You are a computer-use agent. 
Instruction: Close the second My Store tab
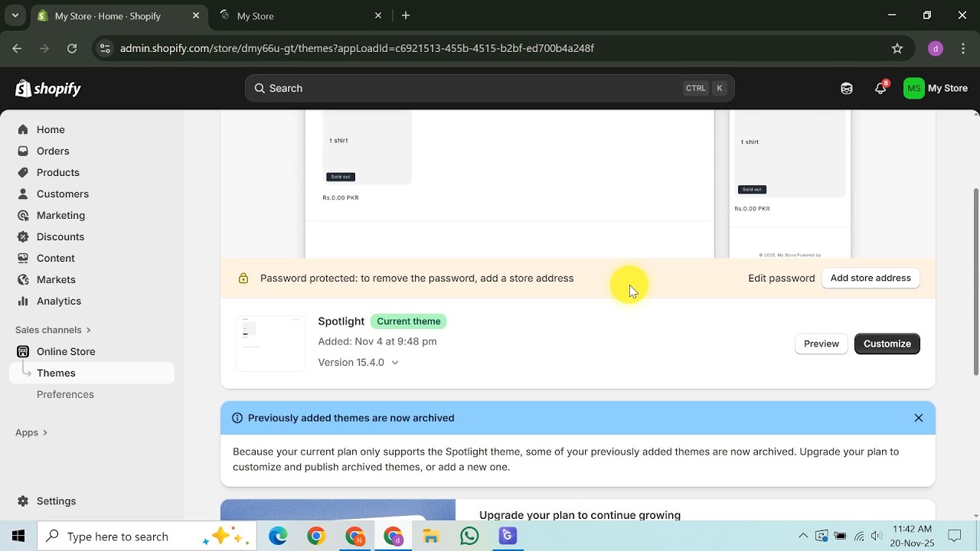coord(377,15)
